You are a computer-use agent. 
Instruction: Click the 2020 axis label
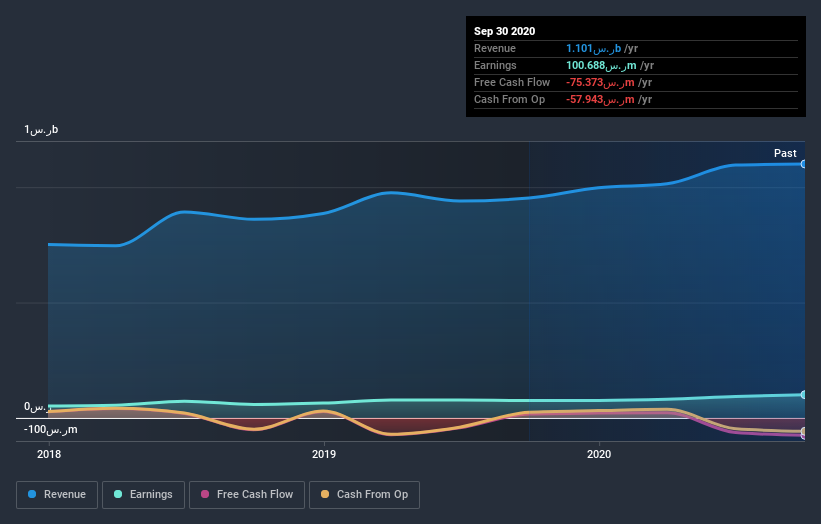pyautogui.click(x=599, y=454)
